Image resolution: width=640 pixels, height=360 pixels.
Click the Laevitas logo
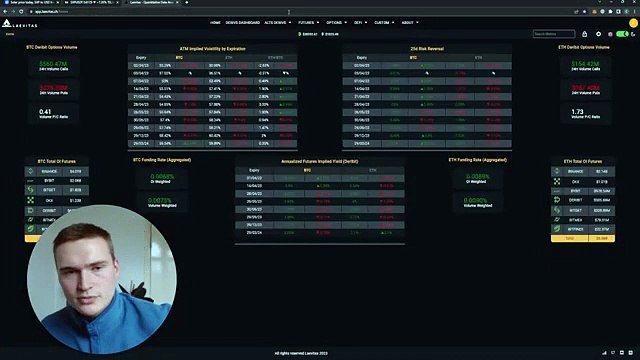coord(19,24)
